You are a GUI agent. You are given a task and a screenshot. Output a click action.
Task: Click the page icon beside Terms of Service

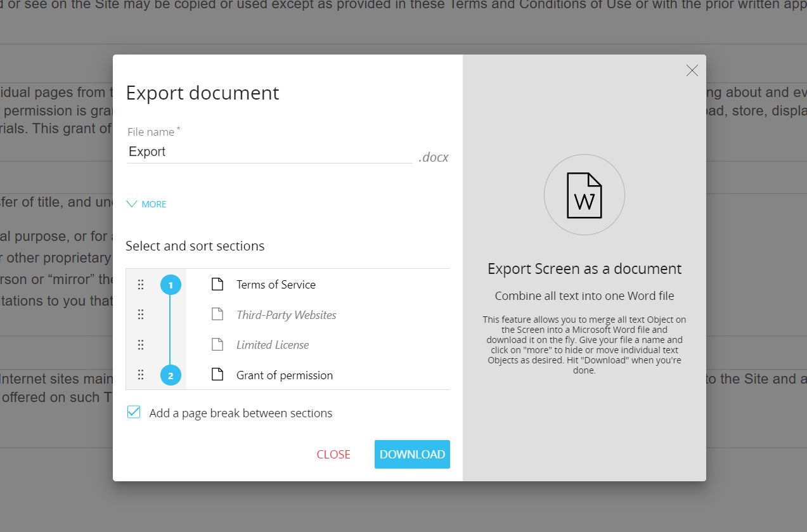(x=217, y=284)
